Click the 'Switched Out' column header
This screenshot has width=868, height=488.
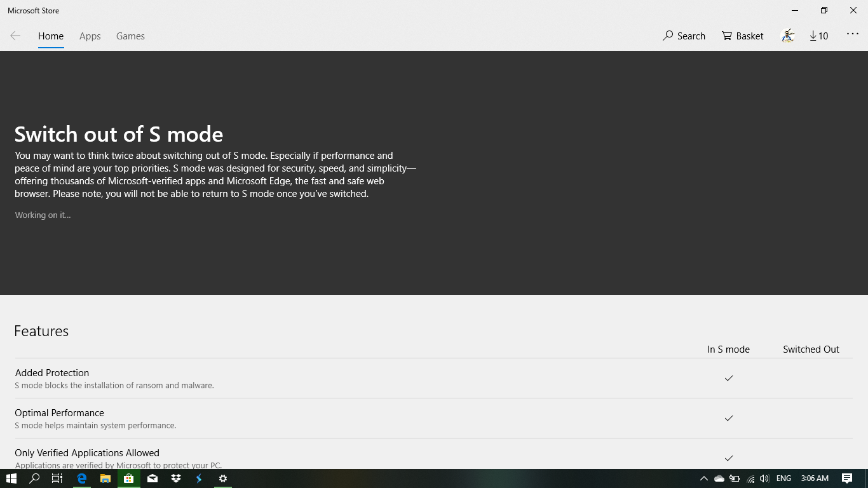811,349
